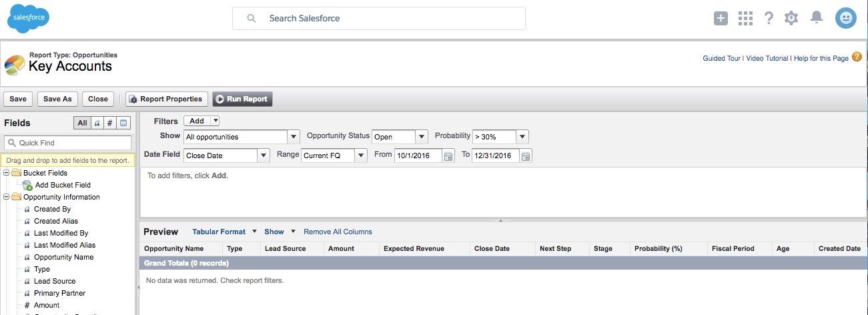The image size is (868, 315).
Task: Click the help icon beside Help for this Page
Action: tap(857, 57)
